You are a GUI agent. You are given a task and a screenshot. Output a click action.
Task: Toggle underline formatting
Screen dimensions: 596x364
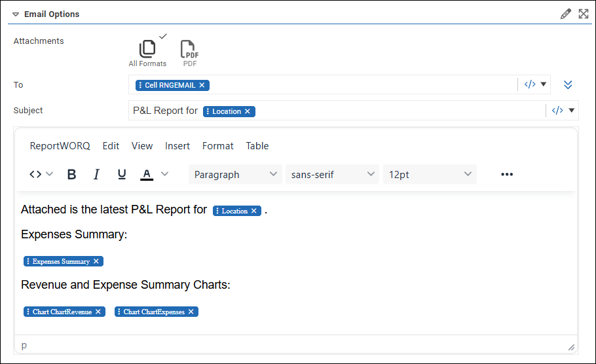click(121, 174)
